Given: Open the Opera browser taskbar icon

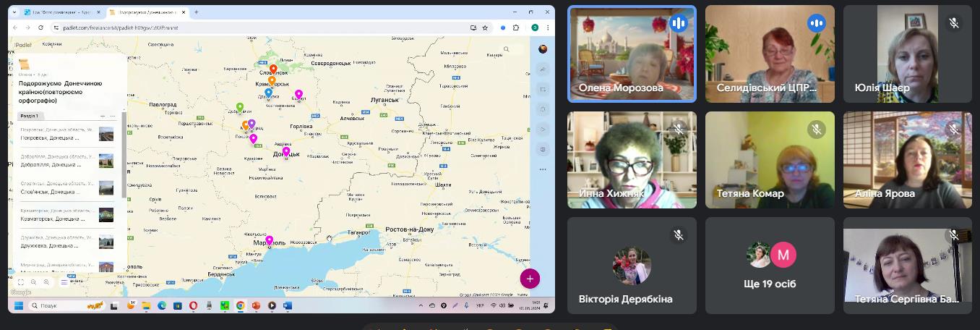Looking at the screenshot, I should pyautogui.click(x=194, y=305).
